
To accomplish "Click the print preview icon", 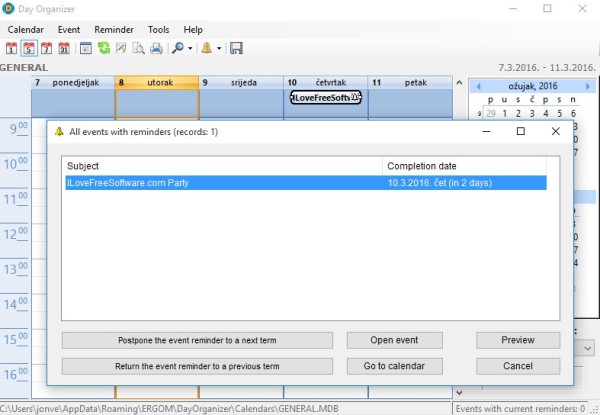I will (138, 48).
